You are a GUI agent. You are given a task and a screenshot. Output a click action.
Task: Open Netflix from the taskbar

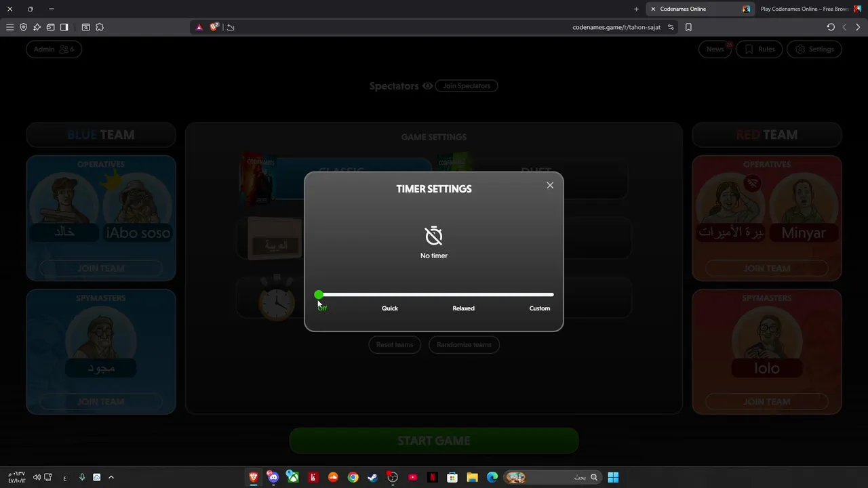coord(432,477)
